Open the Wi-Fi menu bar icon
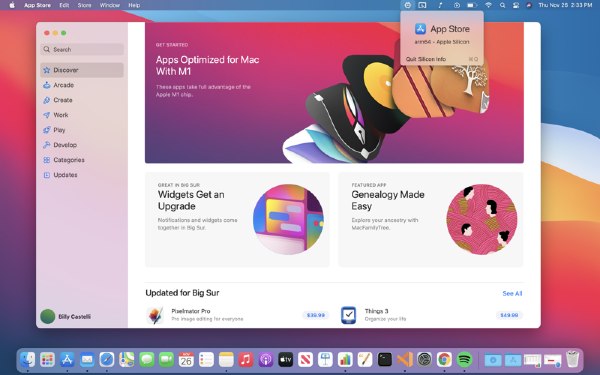The image size is (600, 375). [488, 5]
